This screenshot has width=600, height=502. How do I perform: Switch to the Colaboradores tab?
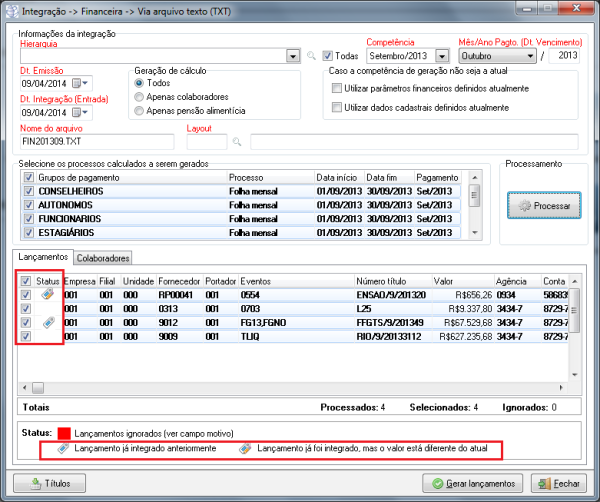point(104,258)
